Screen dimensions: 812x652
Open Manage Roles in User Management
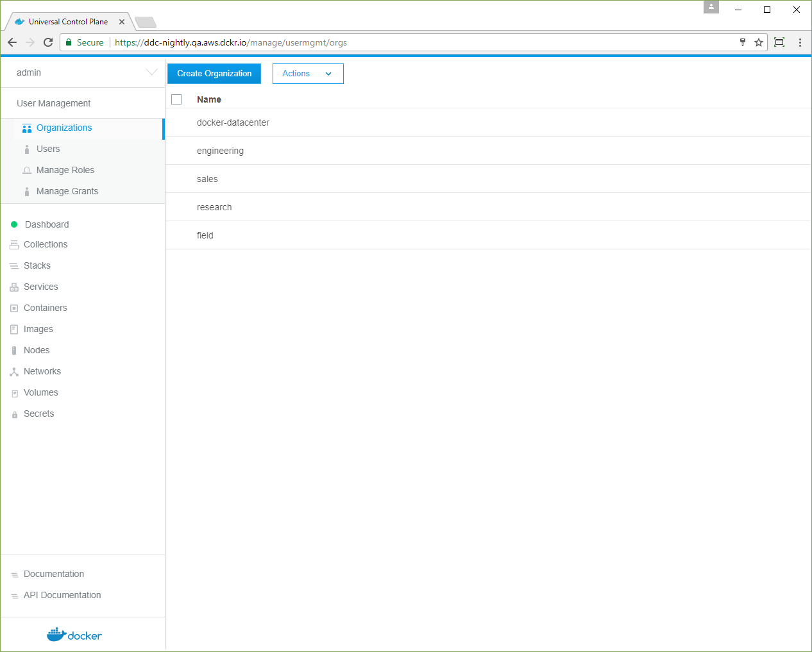(x=65, y=170)
